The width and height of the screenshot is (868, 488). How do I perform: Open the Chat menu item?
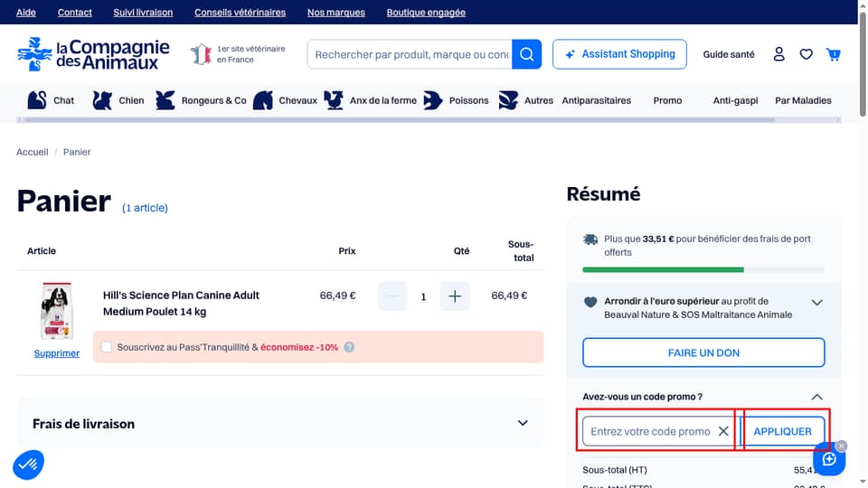coord(63,100)
